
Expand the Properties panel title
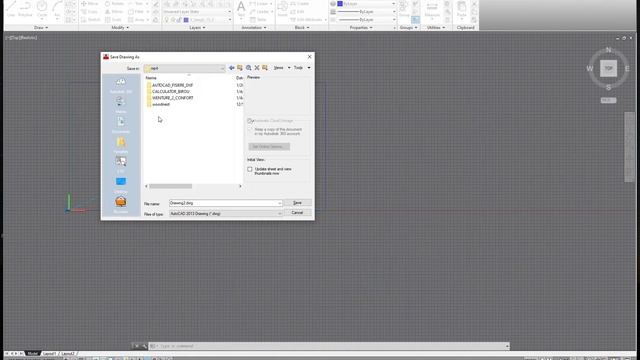[361, 27]
